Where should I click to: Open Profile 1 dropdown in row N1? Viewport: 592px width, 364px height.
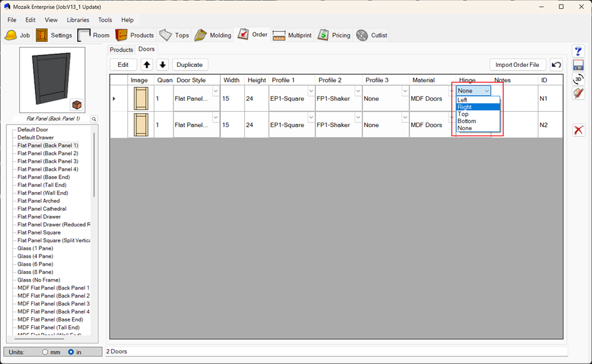(x=311, y=91)
